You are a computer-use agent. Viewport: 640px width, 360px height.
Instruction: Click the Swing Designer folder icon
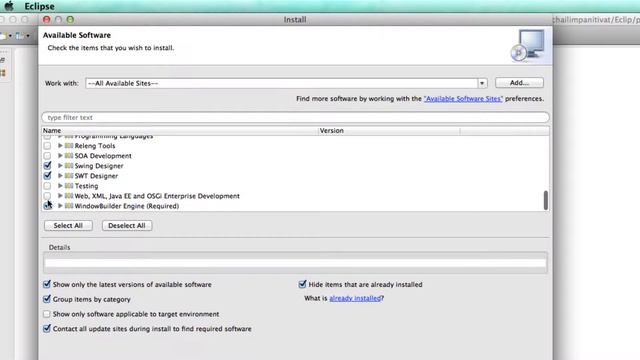pyautogui.click(x=69, y=166)
